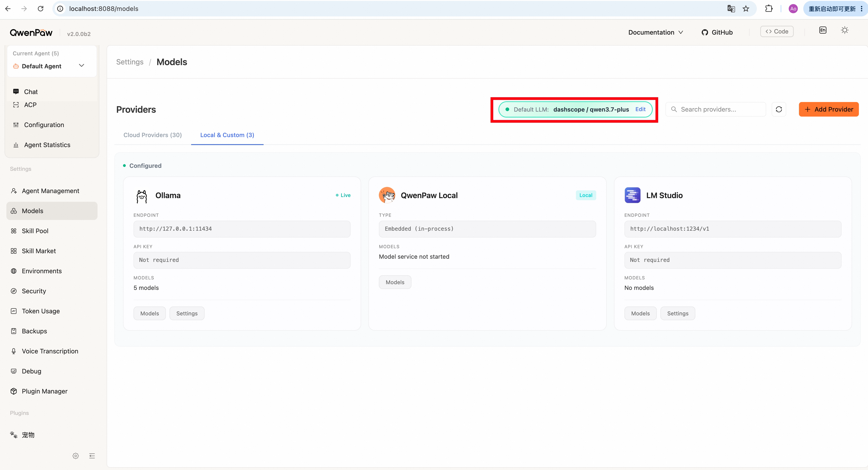Image resolution: width=868 pixels, height=470 pixels.
Task: Click the Environments globe icon
Action: tap(14, 271)
